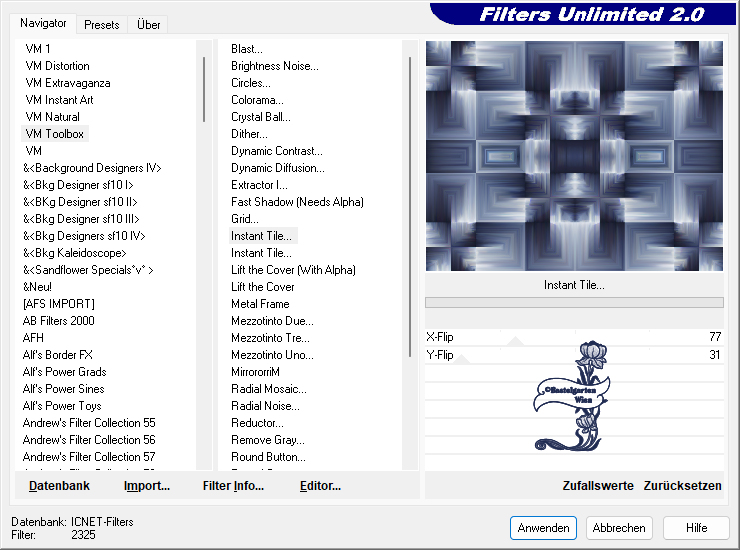The height and width of the screenshot is (550, 740).
Task: Select the Navigator tab
Action: 43,23
